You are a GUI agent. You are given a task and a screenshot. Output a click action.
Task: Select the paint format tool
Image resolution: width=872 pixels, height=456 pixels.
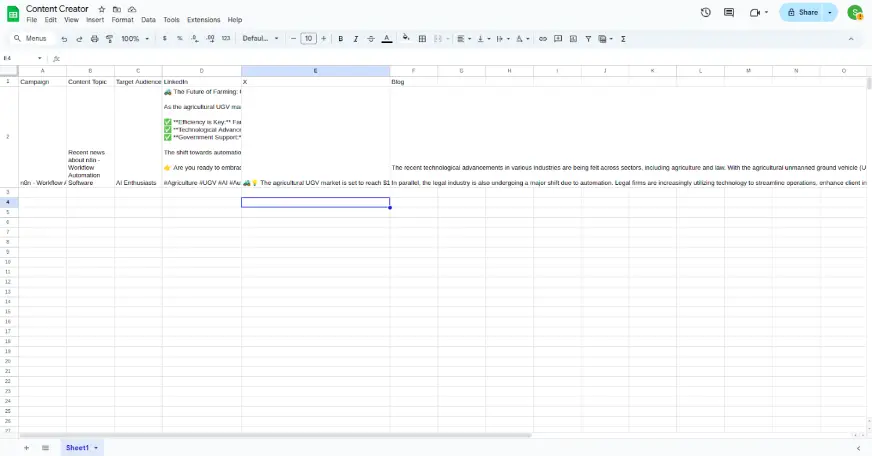click(109, 39)
